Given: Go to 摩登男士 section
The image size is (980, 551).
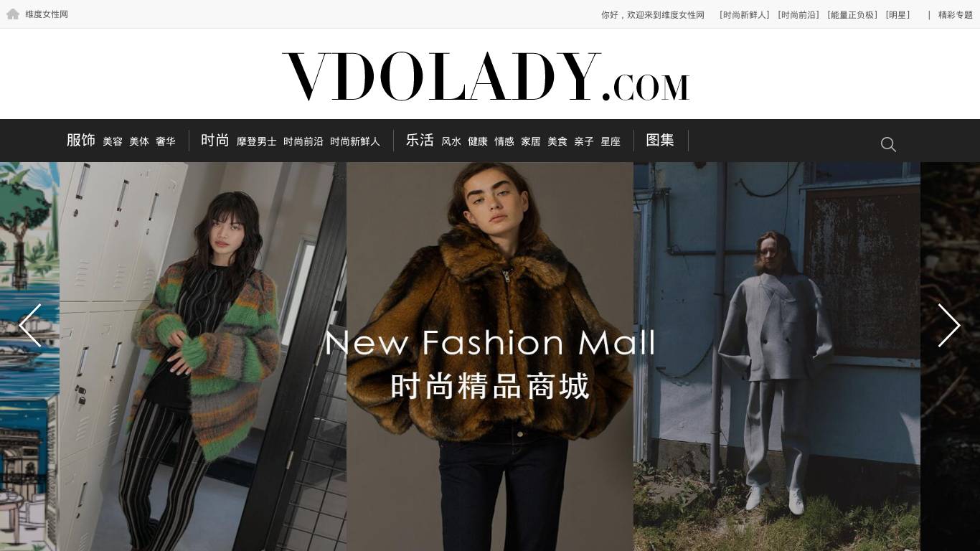Looking at the screenshot, I should [257, 141].
